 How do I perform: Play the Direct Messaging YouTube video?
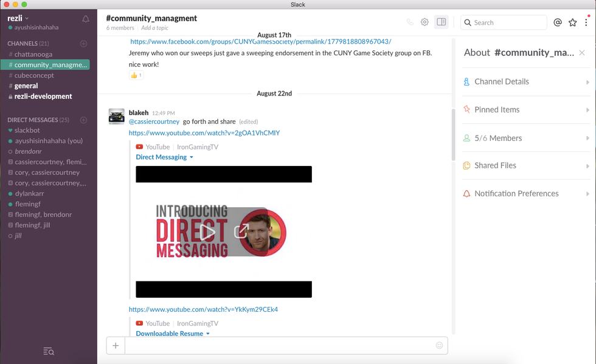pyautogui.click(x=208, y=232)
